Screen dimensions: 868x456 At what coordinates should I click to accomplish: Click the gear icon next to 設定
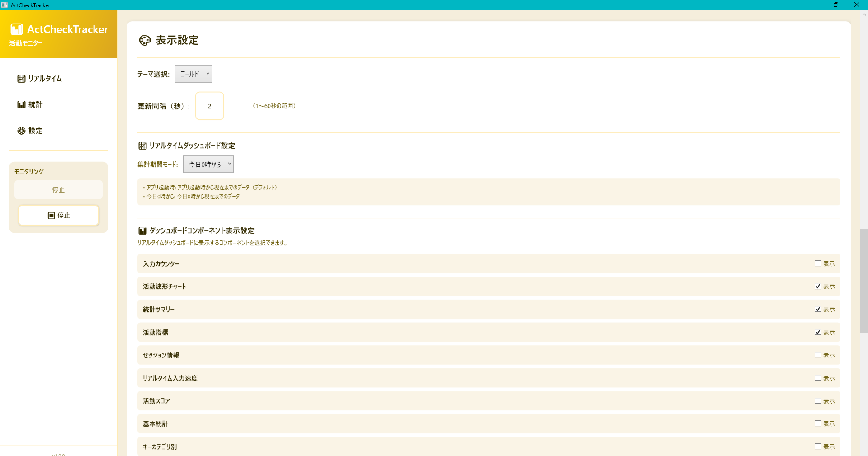(x=21, y=131)
